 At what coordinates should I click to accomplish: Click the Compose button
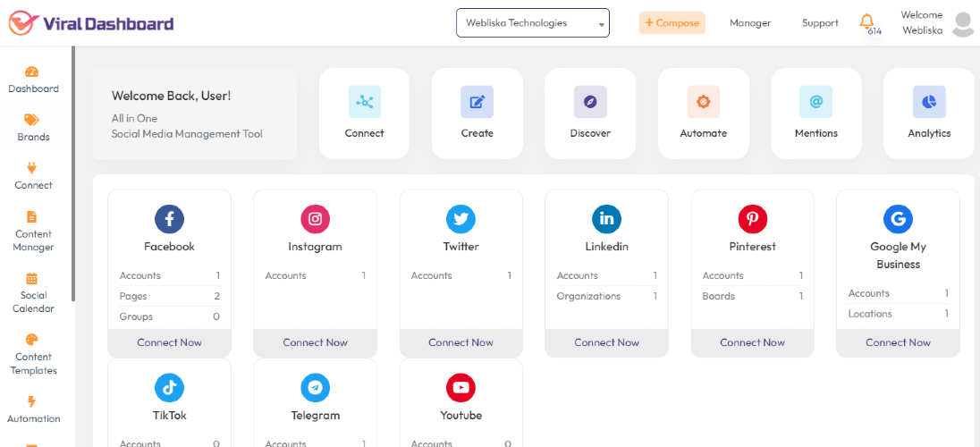[672, 23]
